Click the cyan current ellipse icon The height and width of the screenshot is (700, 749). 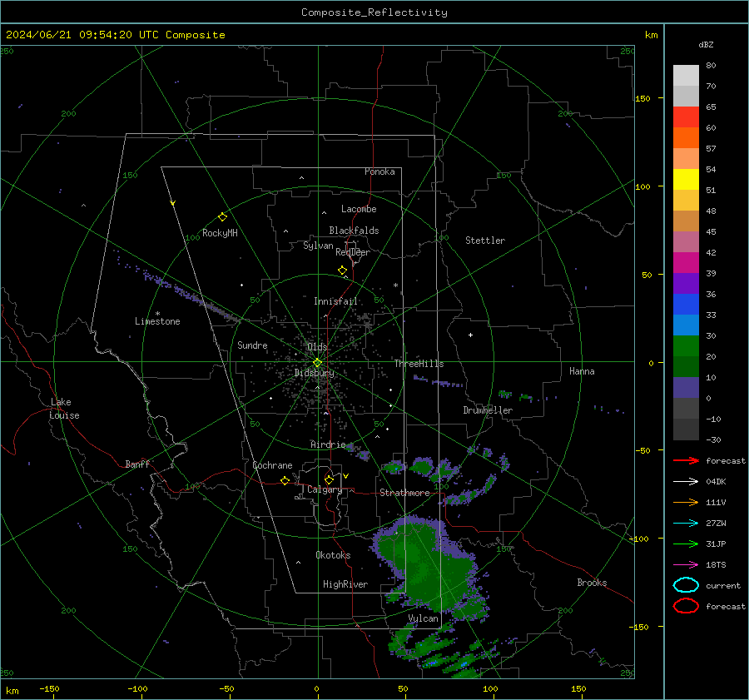[x=686, y=585]
